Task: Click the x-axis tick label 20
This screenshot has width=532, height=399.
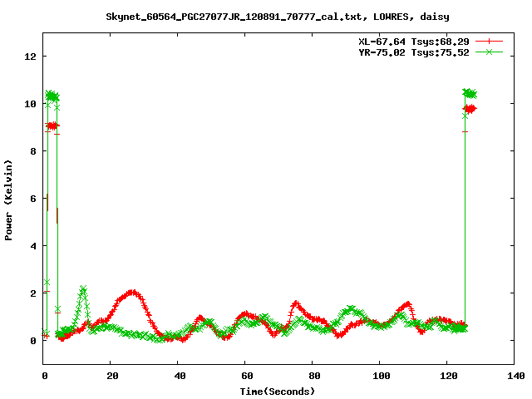Action: pos(112,376)
